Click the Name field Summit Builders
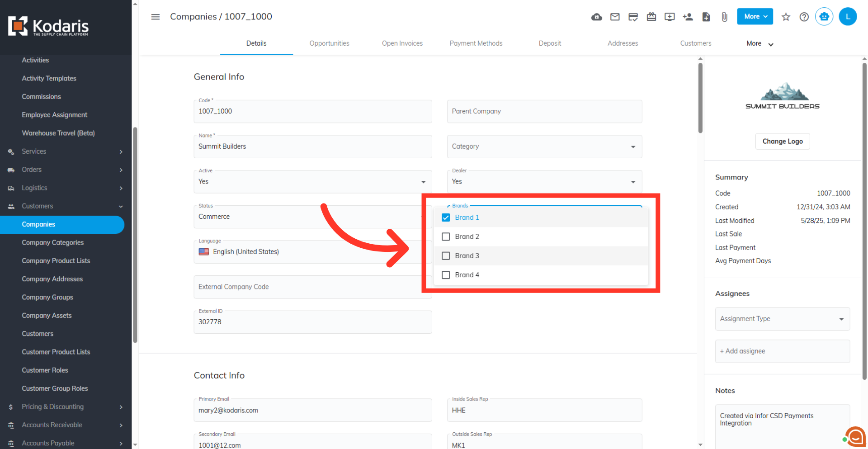The image size is (868, 449). tap(313, 147)
